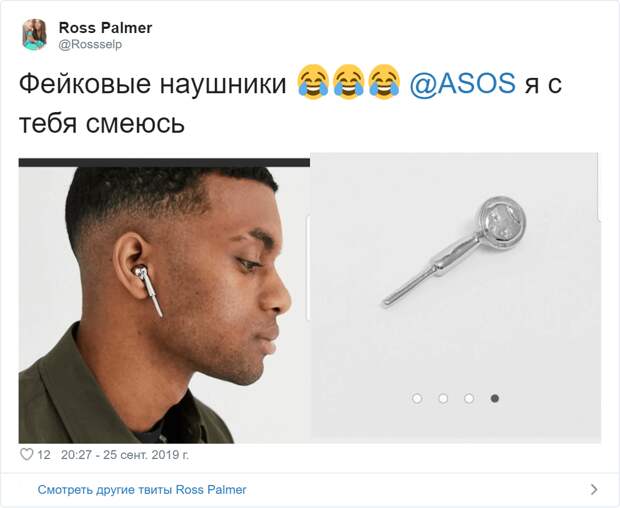Open the tweet timestamp 20:27 - 25 сент. 2019

click(x=125, y=455)
